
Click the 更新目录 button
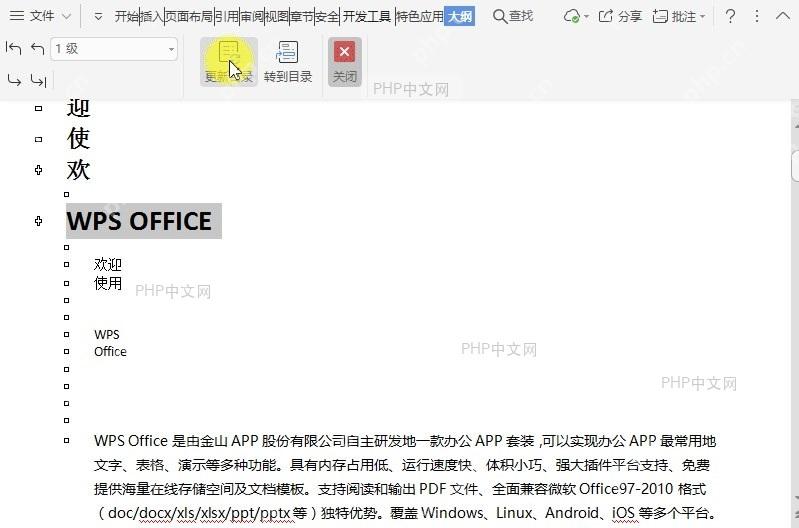tap(229, 62)
